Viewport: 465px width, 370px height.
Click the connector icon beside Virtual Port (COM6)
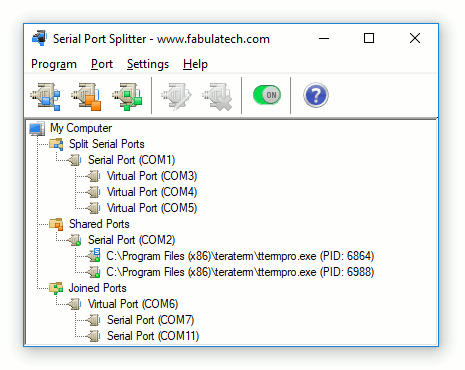click(75, 304)
